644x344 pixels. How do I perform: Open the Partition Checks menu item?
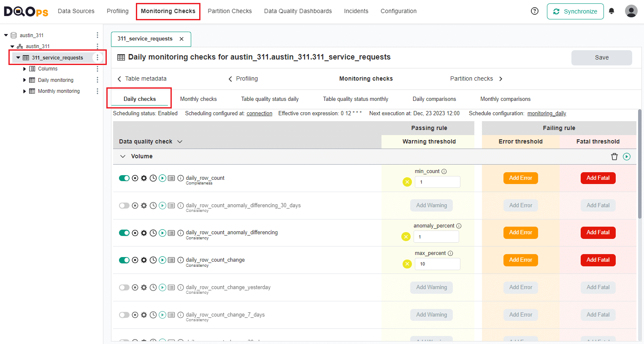click(230, 11)
